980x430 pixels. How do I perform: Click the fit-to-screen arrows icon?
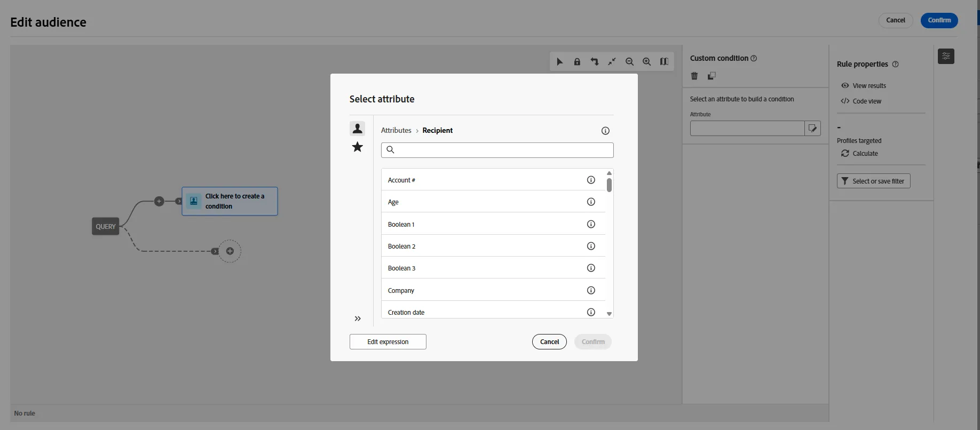click(x=612, y=62)
